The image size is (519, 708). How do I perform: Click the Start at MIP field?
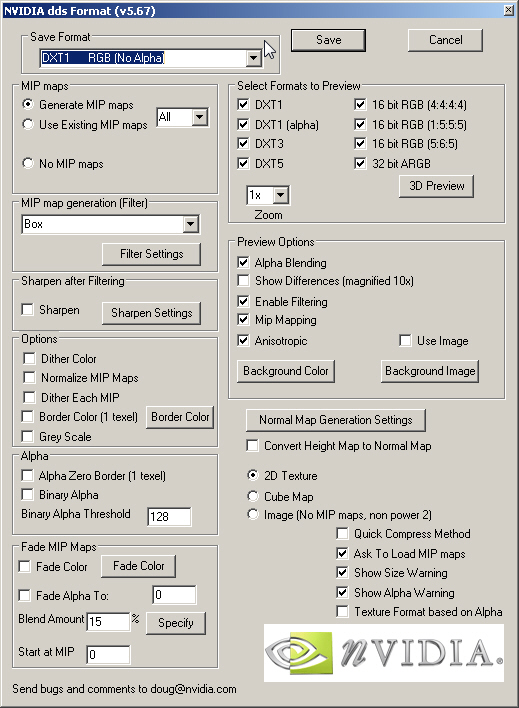tap(108, 655)
